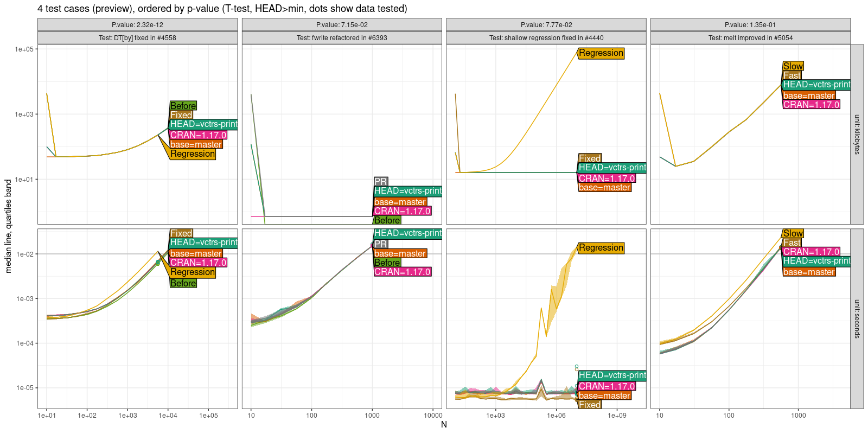Select the 'P.value: 7.77e-02' strip header
The height and width of the screenshot is (434, 868).
coord(546,25)
